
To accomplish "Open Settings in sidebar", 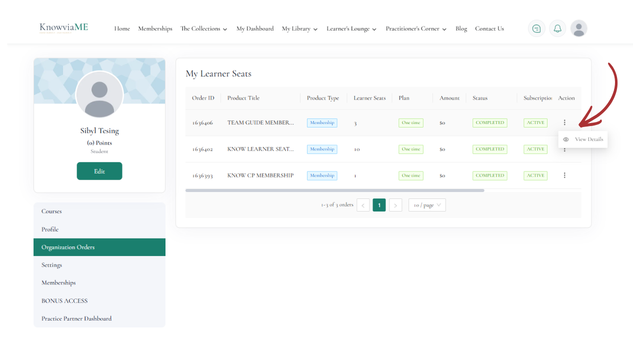I will (x=99, y=265).
